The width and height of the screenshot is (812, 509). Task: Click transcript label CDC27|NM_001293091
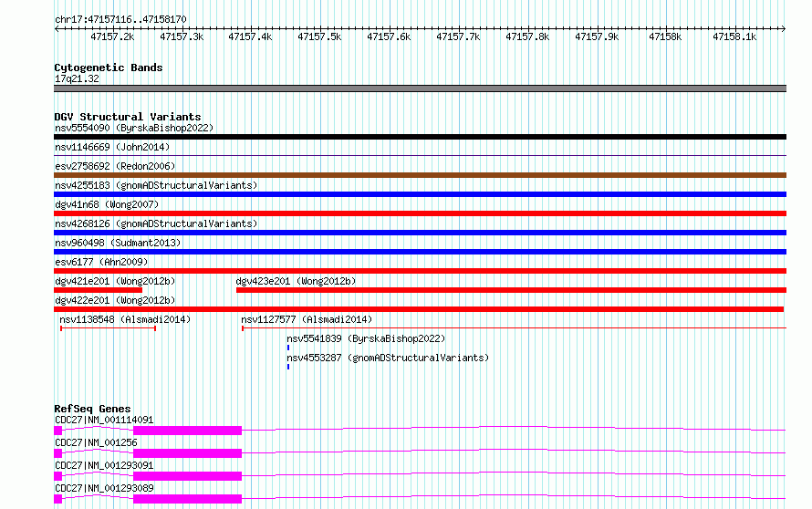pos(104,465)
